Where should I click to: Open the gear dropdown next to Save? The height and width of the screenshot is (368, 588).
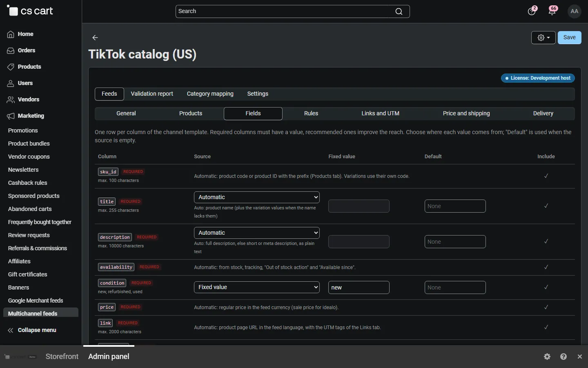(x=543, y=38)
